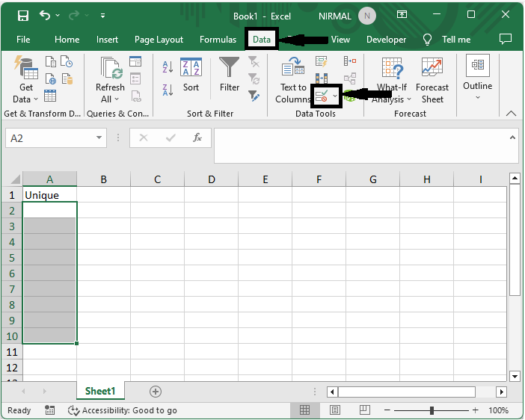Click the Edit Links icon
525x420 pixels.
point(136,96)
